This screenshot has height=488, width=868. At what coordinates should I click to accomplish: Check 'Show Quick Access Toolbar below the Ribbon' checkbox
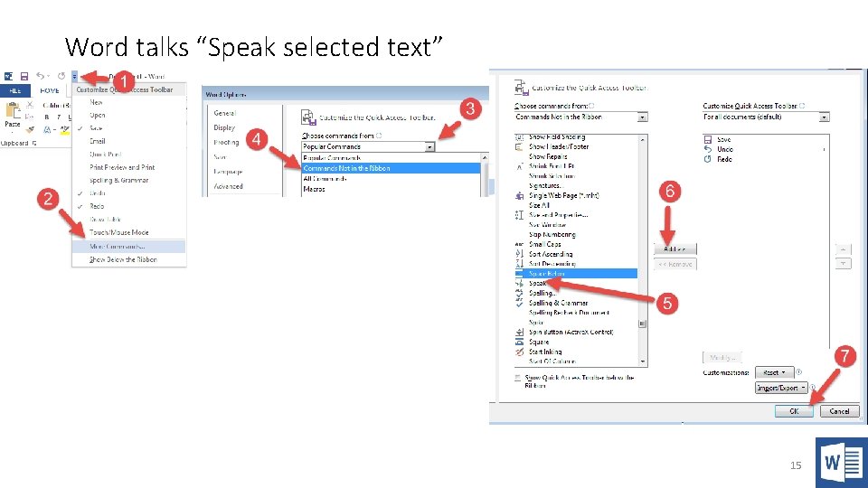point(517,378)
